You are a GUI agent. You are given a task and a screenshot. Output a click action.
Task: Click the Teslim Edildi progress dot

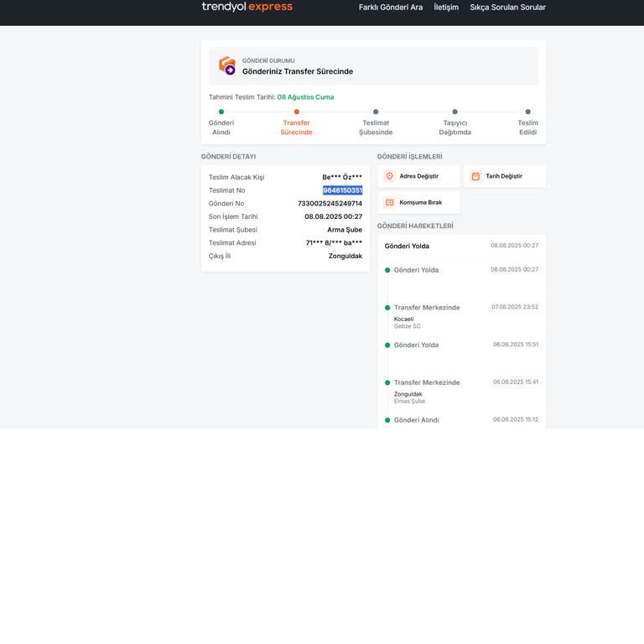(527, 112)
